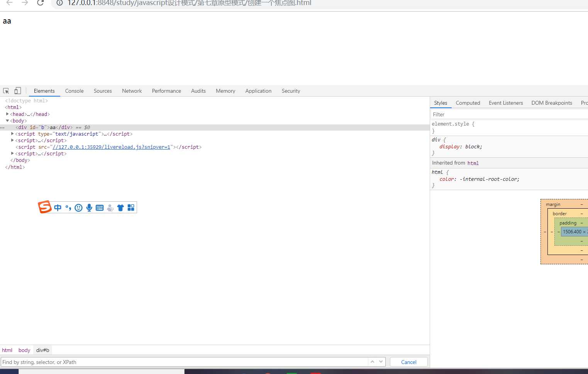Image resolution: width=588 pixels, height=374 pixels.
Task: Click the site information icon in address bar
Action: click(59, 3)
